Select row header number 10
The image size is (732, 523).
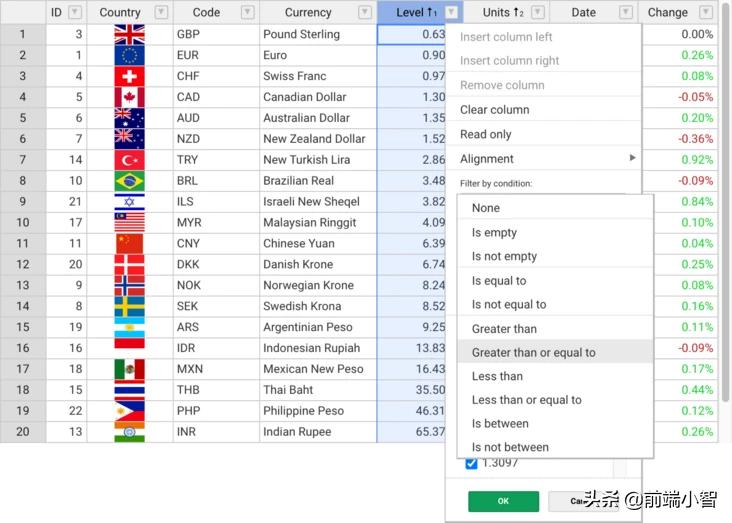[23, 223]
